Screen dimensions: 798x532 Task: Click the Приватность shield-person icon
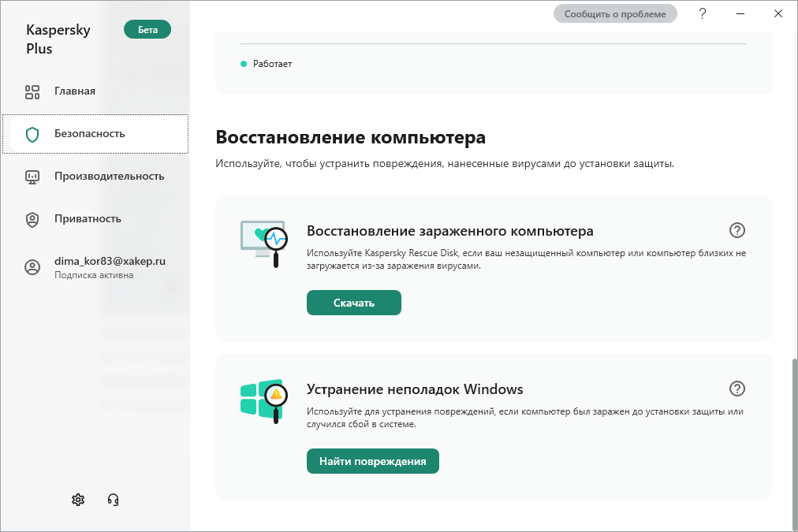tap(32, 220)
